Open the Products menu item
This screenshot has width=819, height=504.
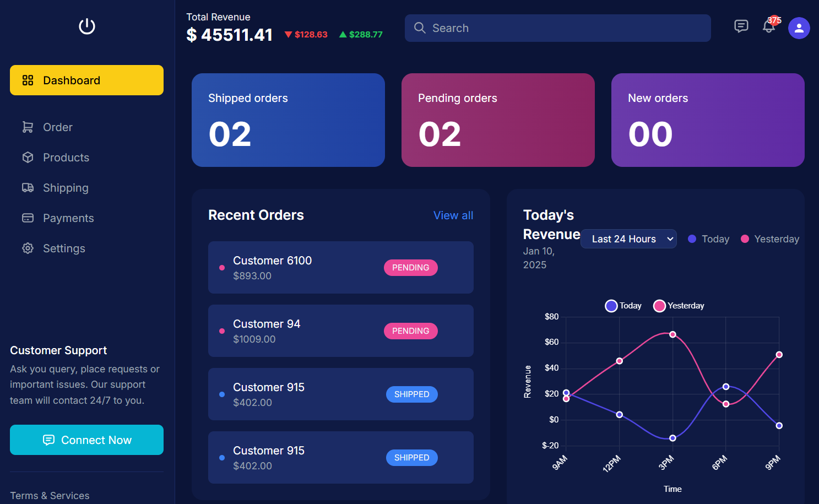coord(86,158)
